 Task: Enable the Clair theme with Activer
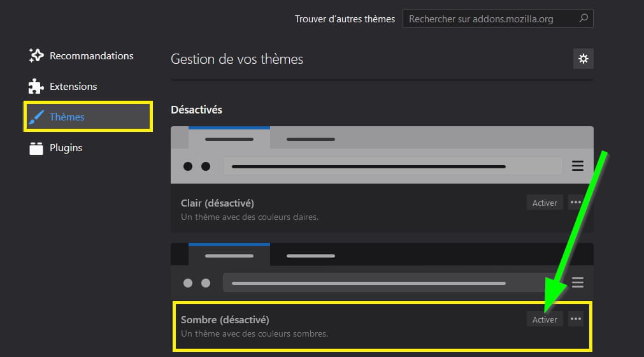pos(545,203)
